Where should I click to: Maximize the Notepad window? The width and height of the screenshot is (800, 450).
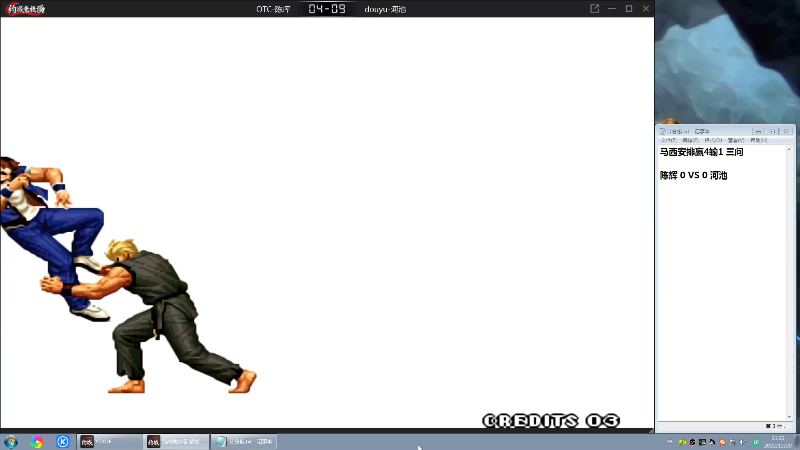772,132
